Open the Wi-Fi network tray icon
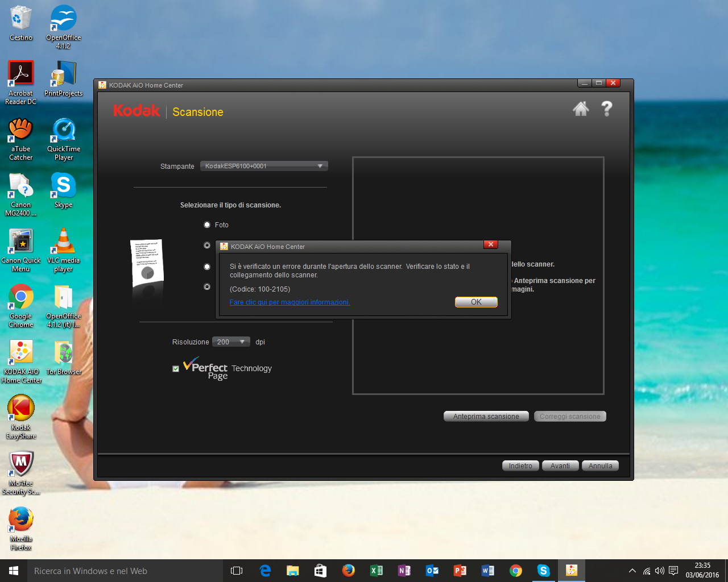 point(647,571)
